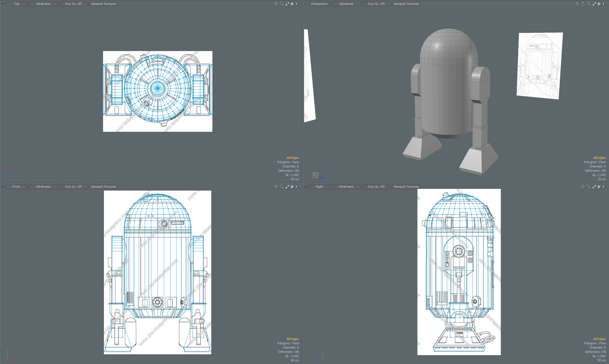This screenshot has height=364, width=609.
Task: Expand the arrow menu in Top viewport
Action: coord(297,4)
